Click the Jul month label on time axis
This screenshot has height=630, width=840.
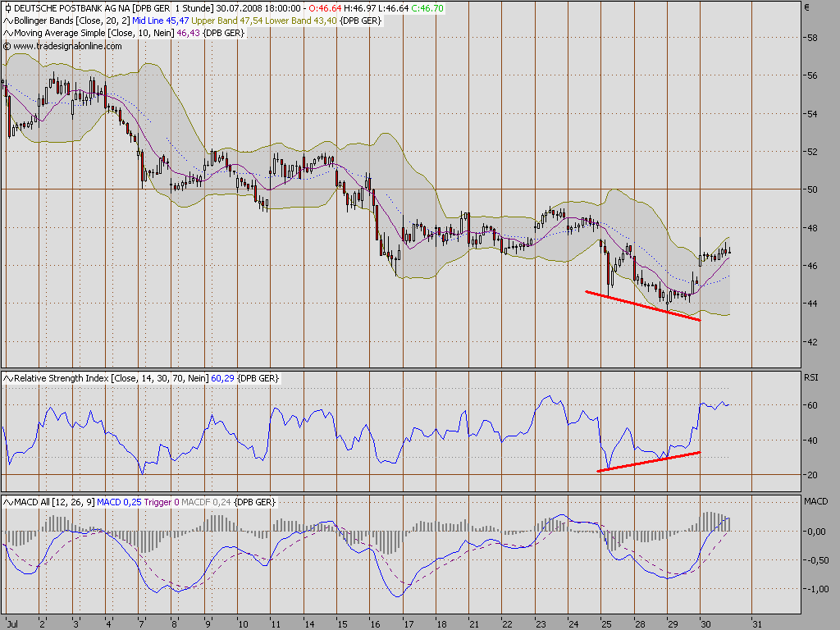(12, 624)
